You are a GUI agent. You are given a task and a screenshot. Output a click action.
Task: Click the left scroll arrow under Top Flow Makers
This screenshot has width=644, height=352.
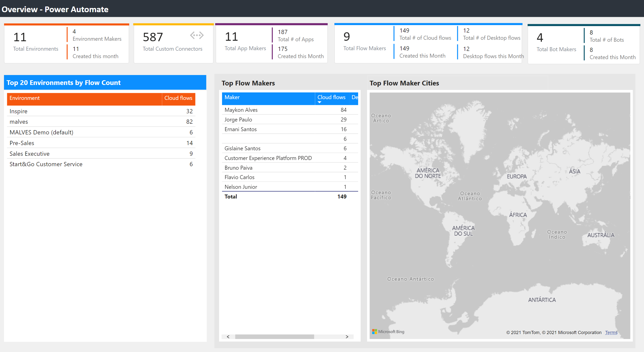click(x=228, y=337)
